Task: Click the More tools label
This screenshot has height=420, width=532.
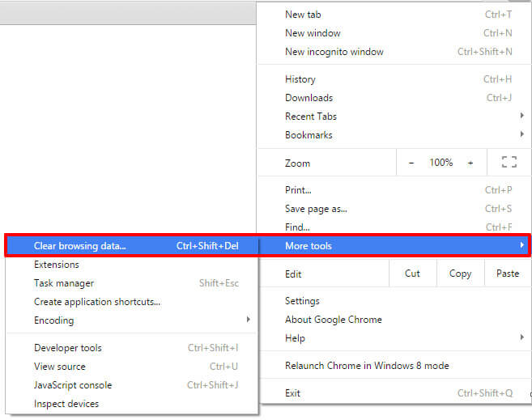Action: (309, 246)
